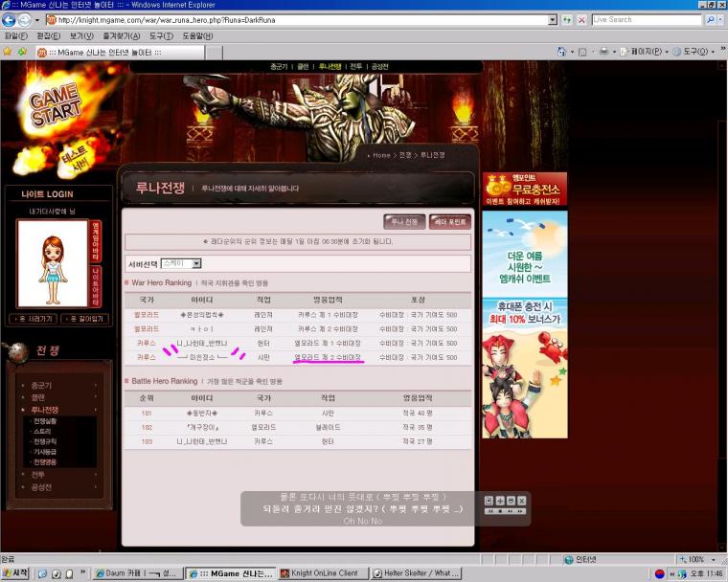The height and width of the screenshot is (582, 728).
Task: Click the Live Search magnifier icon
Action: [710, 20]
